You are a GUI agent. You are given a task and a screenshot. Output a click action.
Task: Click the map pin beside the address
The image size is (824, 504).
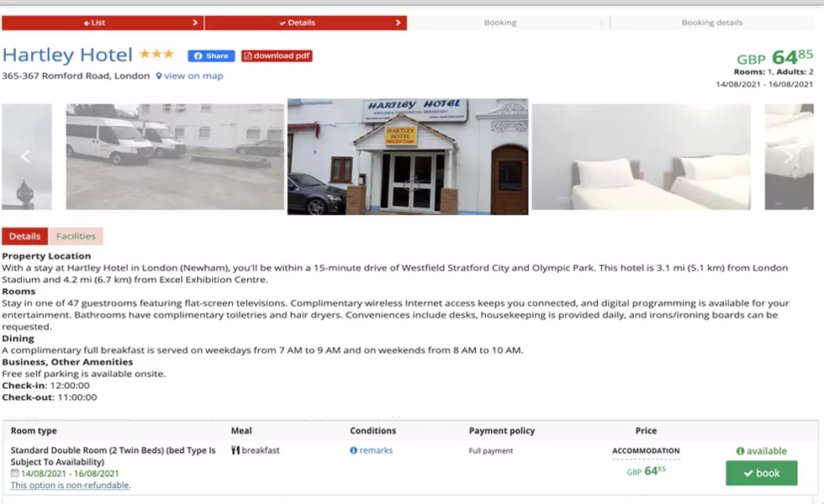coord(160,76)
